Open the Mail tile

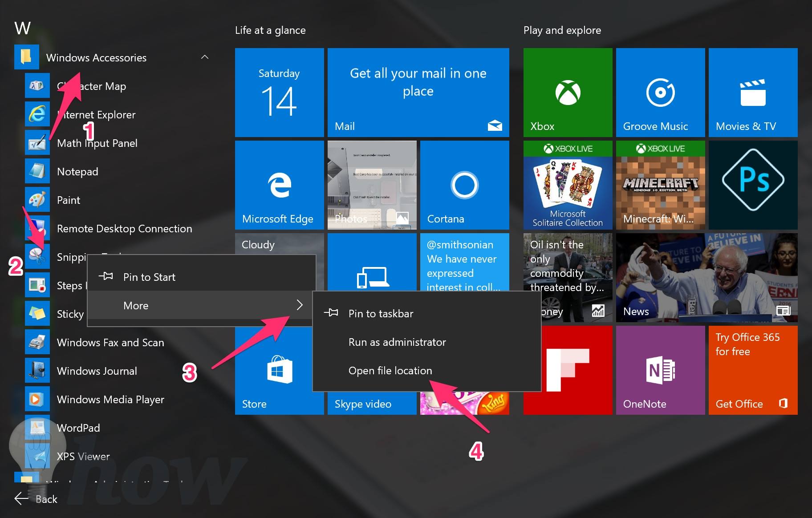click(x=418, y=92)
